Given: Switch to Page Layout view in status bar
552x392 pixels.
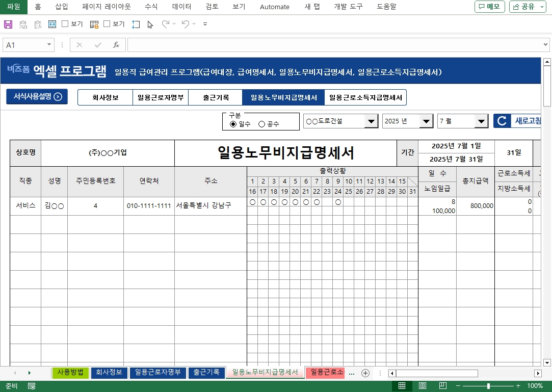Looking at the screenshot, I should click(x=423, y=386).
